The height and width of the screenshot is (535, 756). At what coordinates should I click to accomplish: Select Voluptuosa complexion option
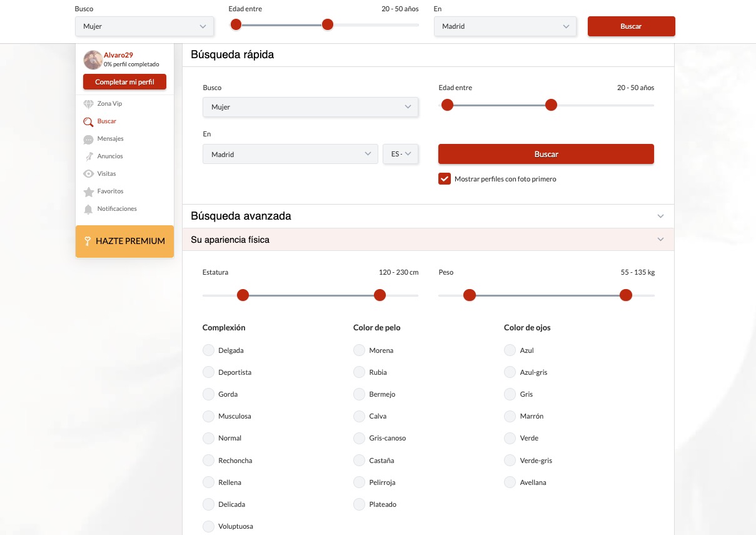pos(208,526)
